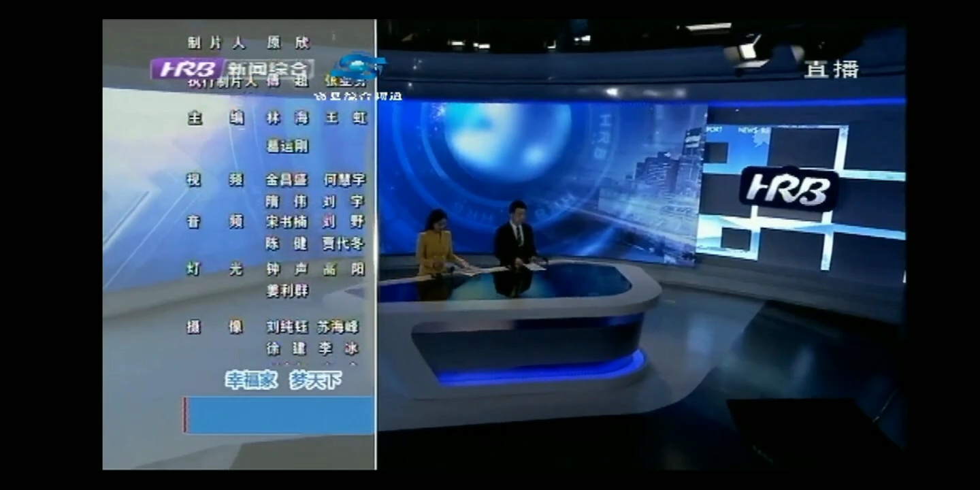Click the name 原欣 in credits

288,43
